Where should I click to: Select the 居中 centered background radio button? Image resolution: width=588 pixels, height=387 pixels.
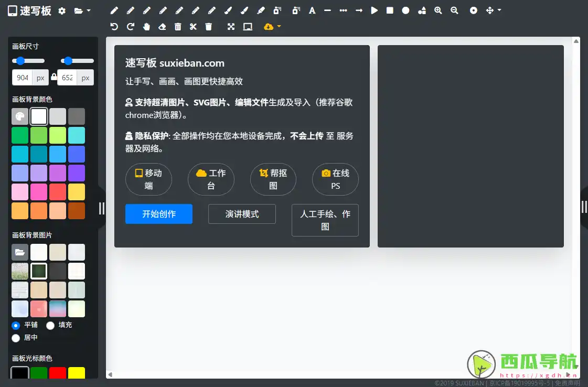point(16,338)
